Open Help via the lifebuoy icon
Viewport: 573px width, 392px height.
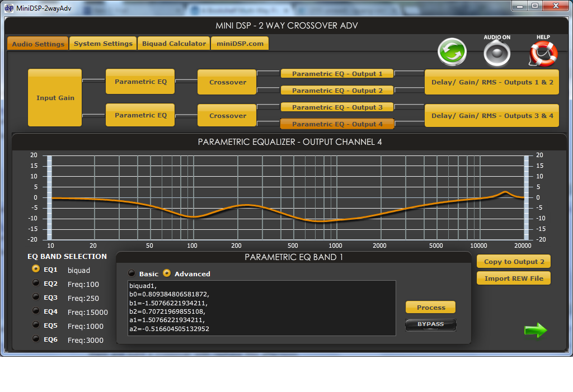pos(543,54)
